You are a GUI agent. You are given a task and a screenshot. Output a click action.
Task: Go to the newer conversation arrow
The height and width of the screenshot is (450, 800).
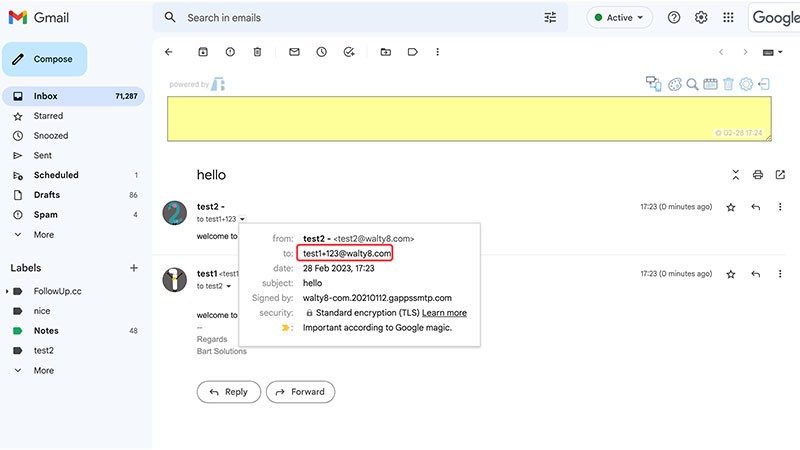[x=721, y=52]
